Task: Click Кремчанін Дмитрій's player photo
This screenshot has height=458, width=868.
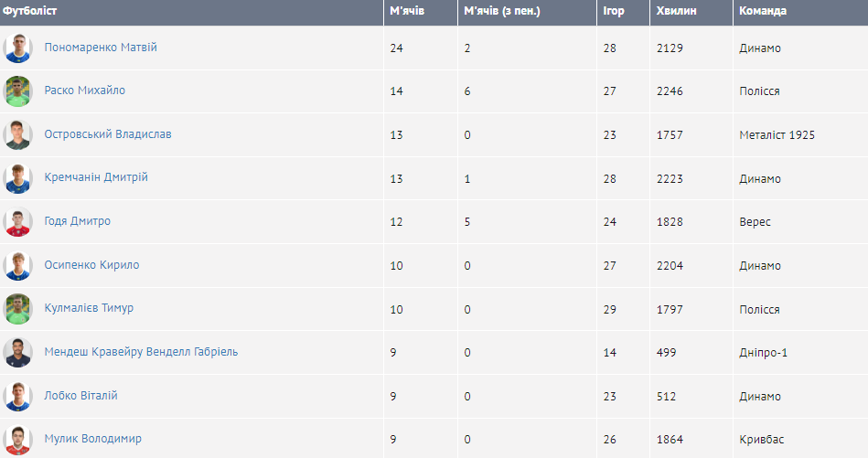Action: 18,178
